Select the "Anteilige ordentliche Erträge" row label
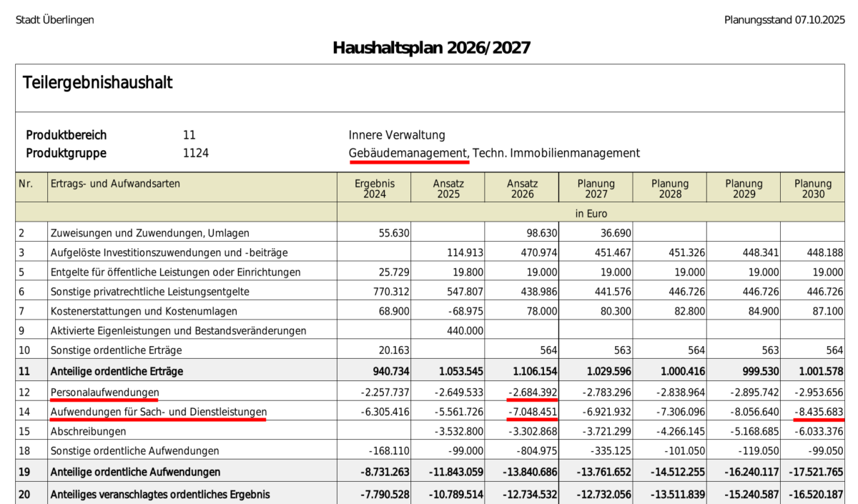 [x=117, y=371]
